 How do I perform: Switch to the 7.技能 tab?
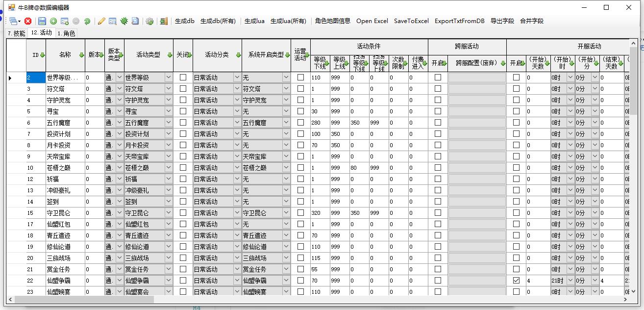(16, 33)
